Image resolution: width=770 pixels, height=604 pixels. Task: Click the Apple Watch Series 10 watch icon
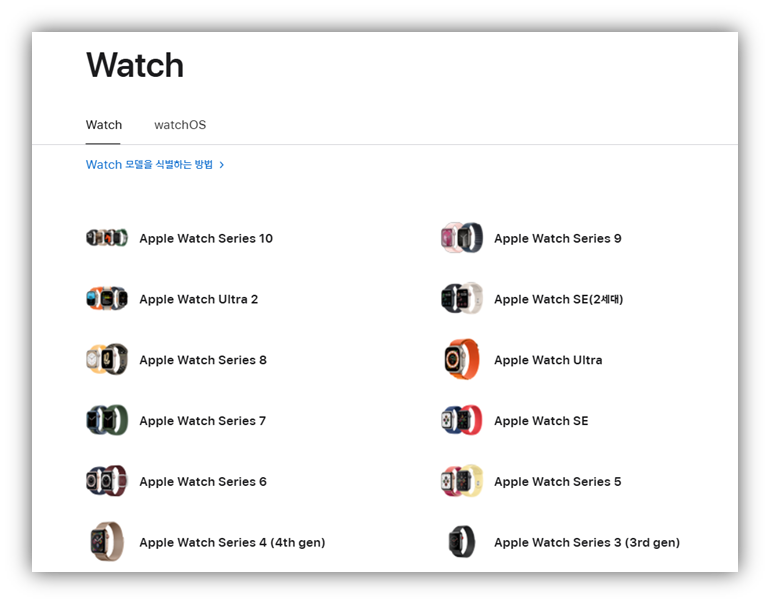click(107, 238)
